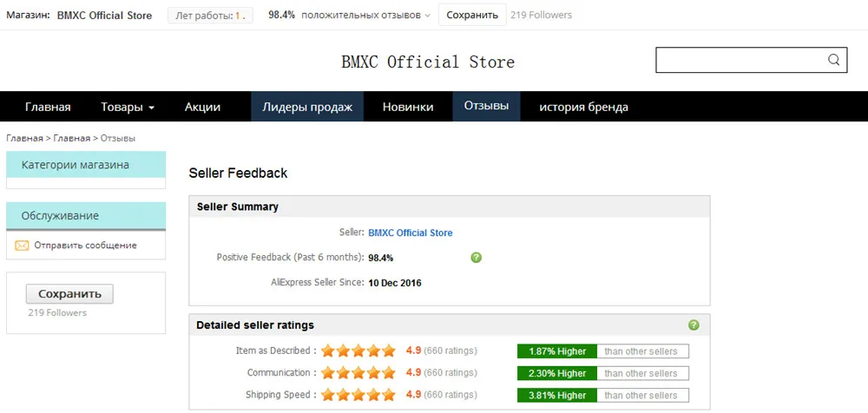
Task: Click the Обслуживание header
Action: click(86, 216)
